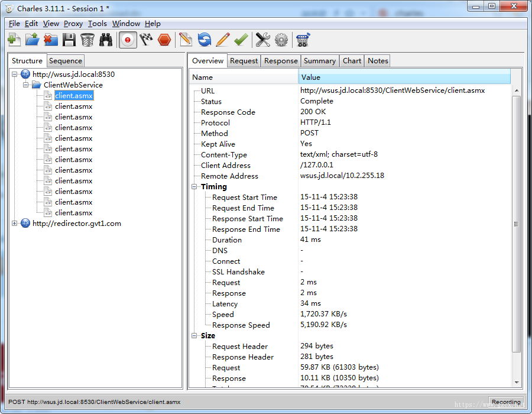The image size is (532, 414).
Task: Select http://redirector.gvt1.com in the tree
Action: pos(77,224)
